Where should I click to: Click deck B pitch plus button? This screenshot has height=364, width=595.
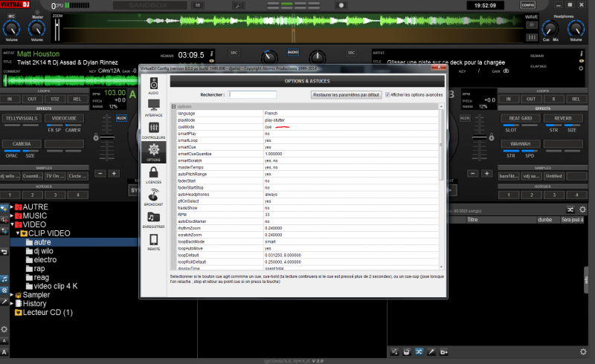pos(487,173)
